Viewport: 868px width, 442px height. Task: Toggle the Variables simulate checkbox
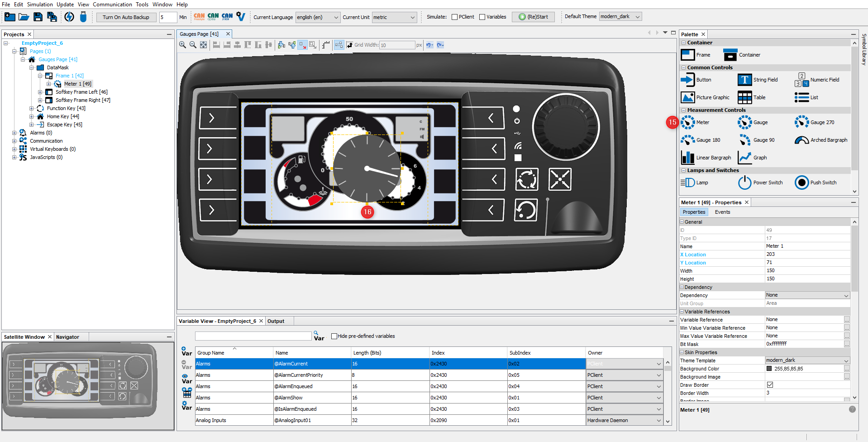[482, 17]
